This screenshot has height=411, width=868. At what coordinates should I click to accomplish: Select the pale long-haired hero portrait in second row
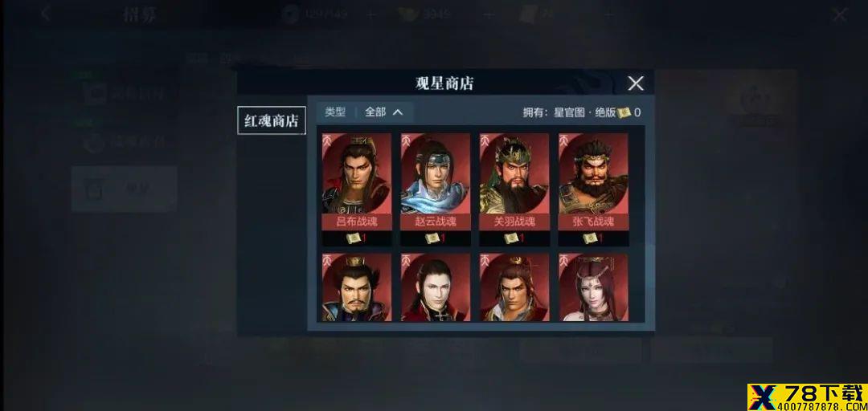point(436,287)
